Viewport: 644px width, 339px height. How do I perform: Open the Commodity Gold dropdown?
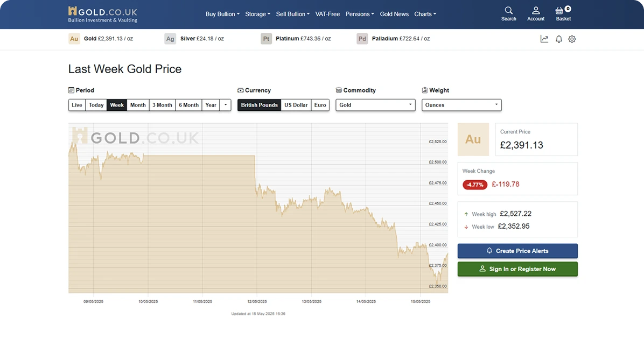click(x=375, y=105)
